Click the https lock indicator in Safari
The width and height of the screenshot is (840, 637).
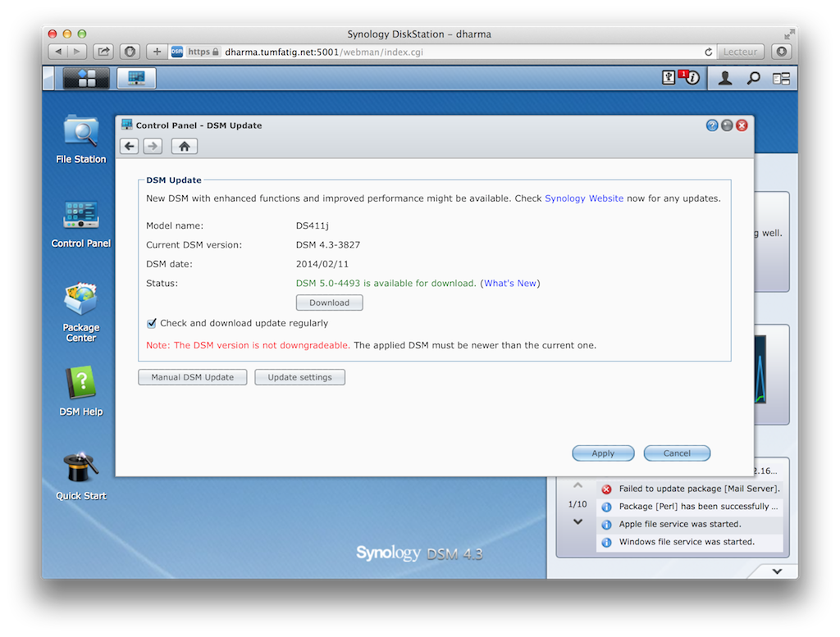pos(203,52)
